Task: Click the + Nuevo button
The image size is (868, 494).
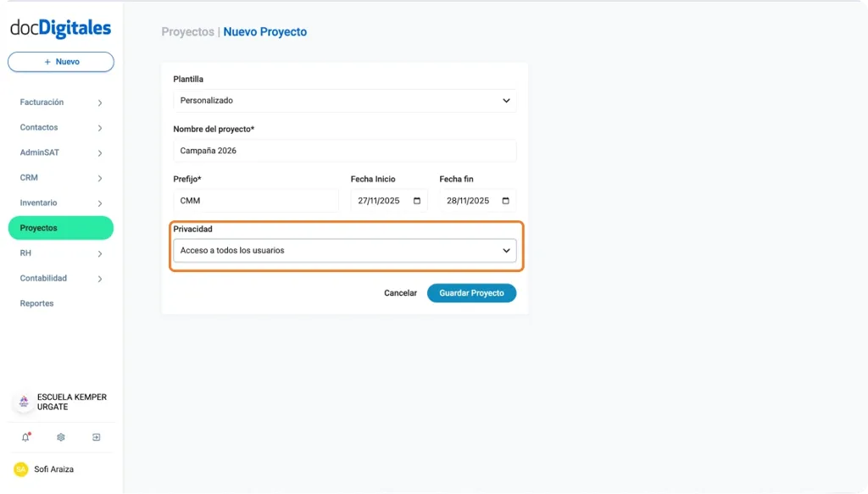Action: point(60,61)
